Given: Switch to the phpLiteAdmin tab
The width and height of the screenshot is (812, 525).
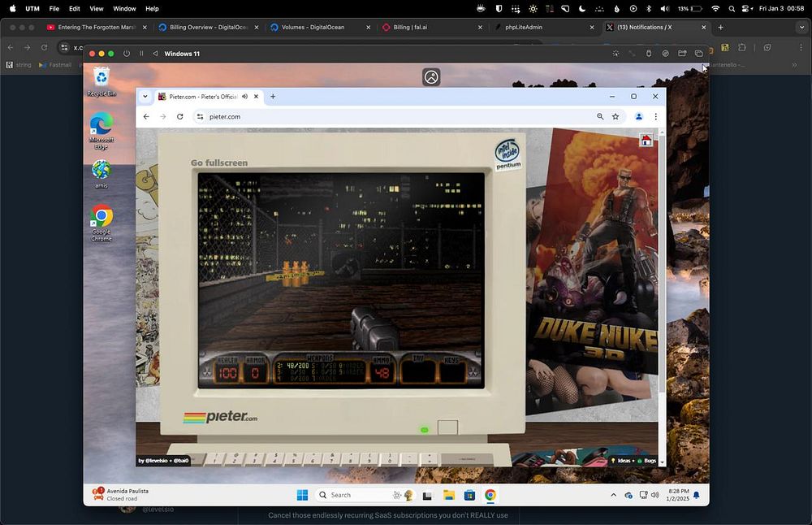Looking at the screenshot, I should coord(544,27).
